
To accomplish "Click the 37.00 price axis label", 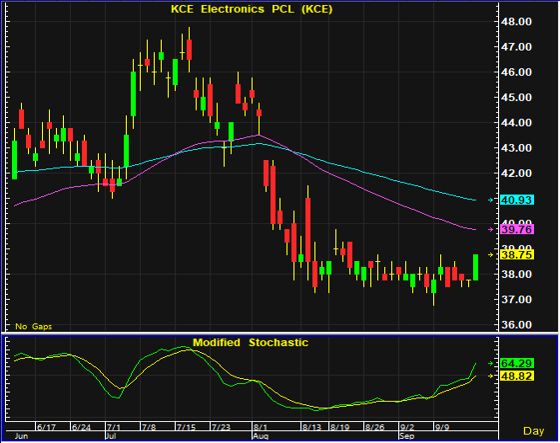I will tap(516, 299).
